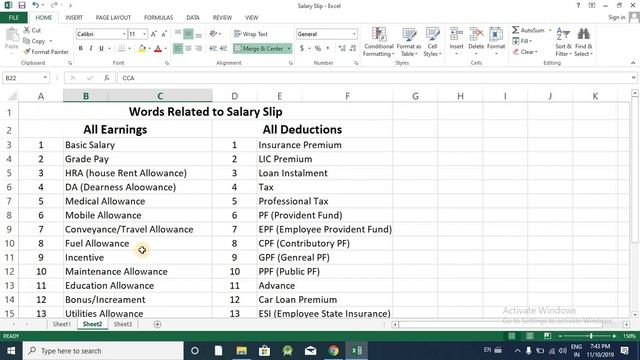640x360 pixels.
Task: Open the Name Box dropdown
Action: pyautogui.click(x=45, y=78)
